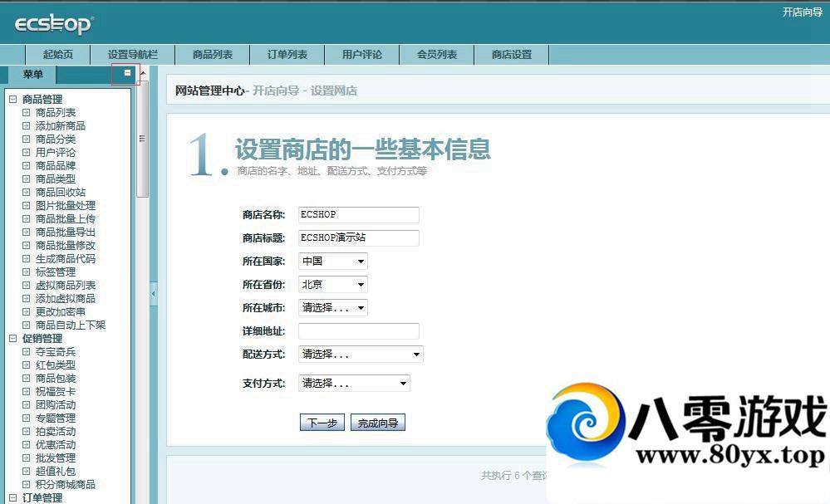Click the icon beside 添加新商品 in the sidebar

tap(27, 126)
